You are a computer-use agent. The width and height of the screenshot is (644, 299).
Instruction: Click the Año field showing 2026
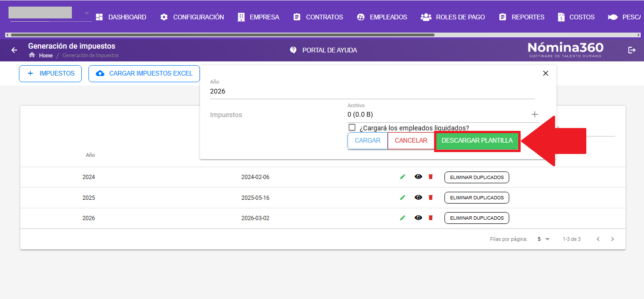click(x=372, y=91)
